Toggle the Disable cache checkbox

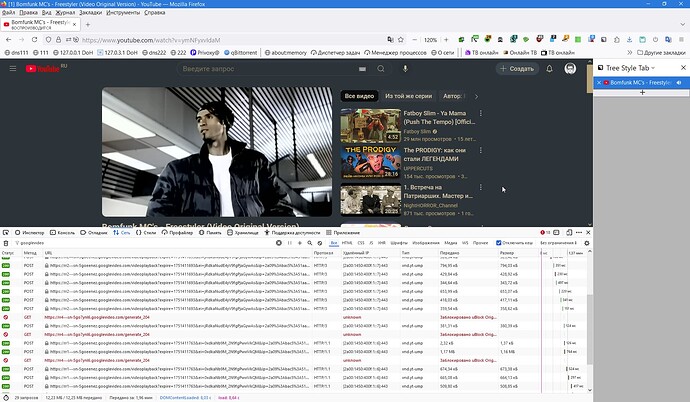coord(499,243)
